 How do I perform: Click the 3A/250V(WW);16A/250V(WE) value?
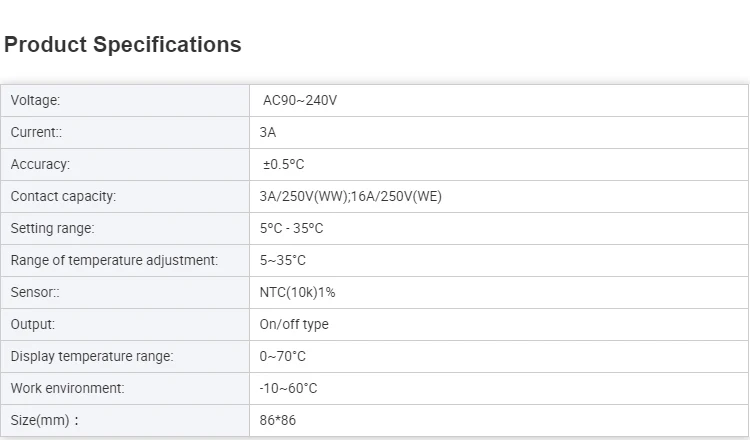point(351,197)
